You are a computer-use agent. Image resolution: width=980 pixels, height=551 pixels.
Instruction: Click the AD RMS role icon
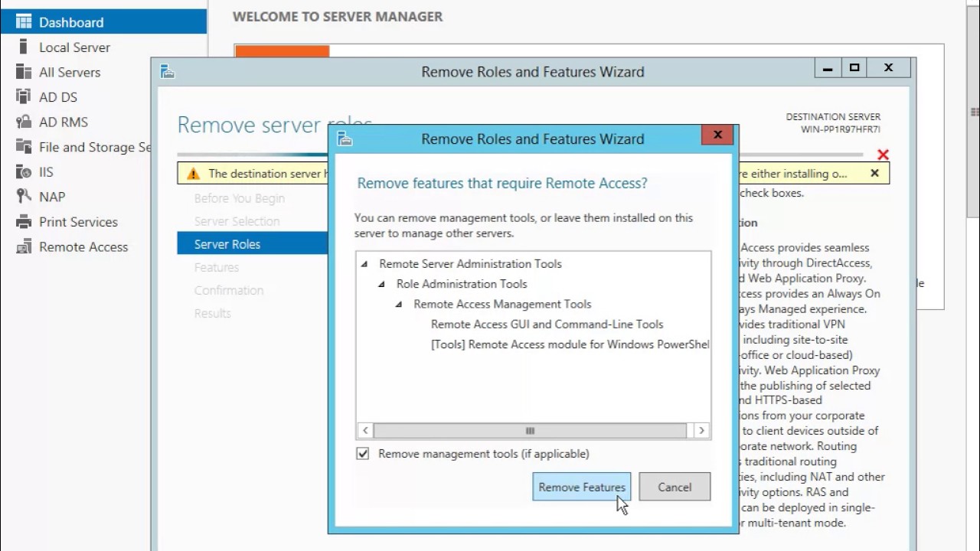point(24,122)
